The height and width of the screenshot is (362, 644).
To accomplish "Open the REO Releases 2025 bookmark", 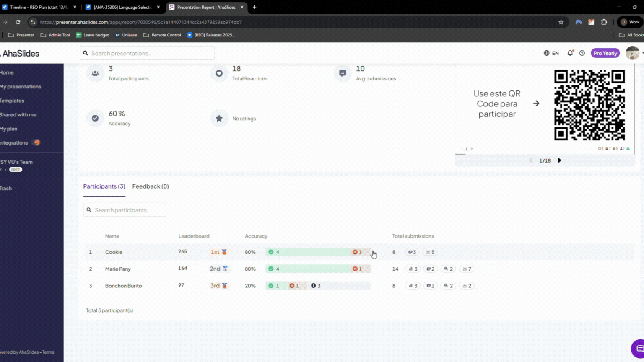I will coord(211,35).
